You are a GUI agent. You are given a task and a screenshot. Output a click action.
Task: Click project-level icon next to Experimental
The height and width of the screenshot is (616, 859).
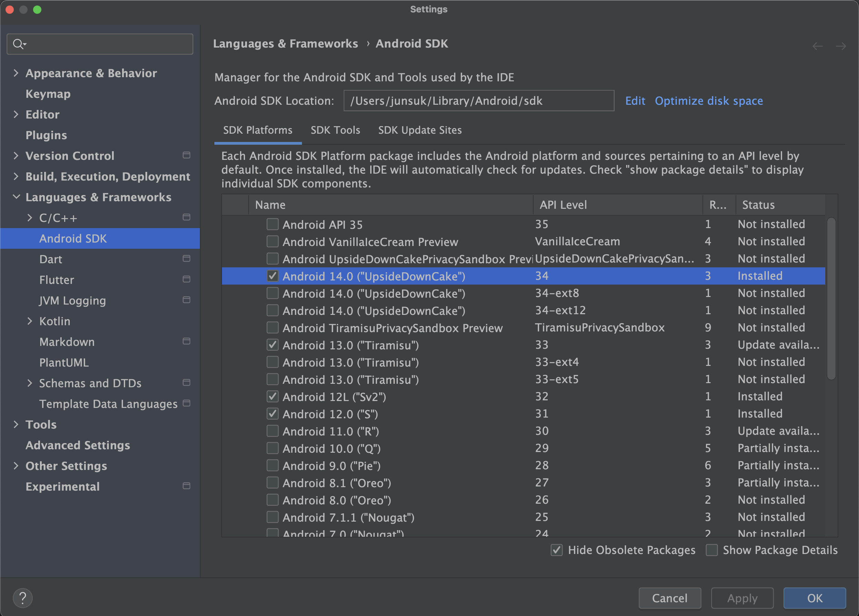(x=186, y=486)
